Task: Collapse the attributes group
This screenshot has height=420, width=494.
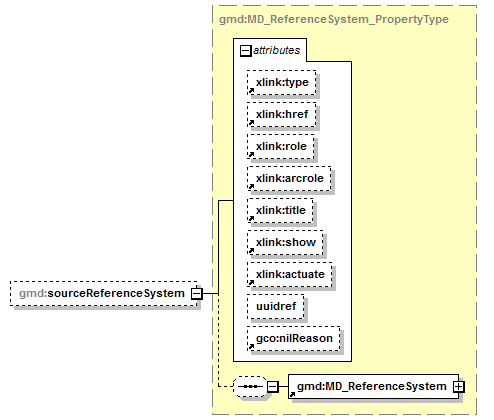Action: point(246,51)
